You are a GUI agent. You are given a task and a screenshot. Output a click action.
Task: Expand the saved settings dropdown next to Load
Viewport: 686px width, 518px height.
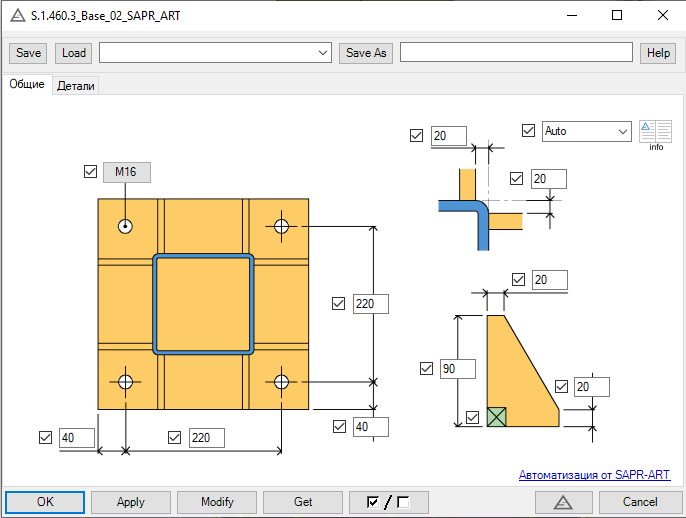coord(215,53)
